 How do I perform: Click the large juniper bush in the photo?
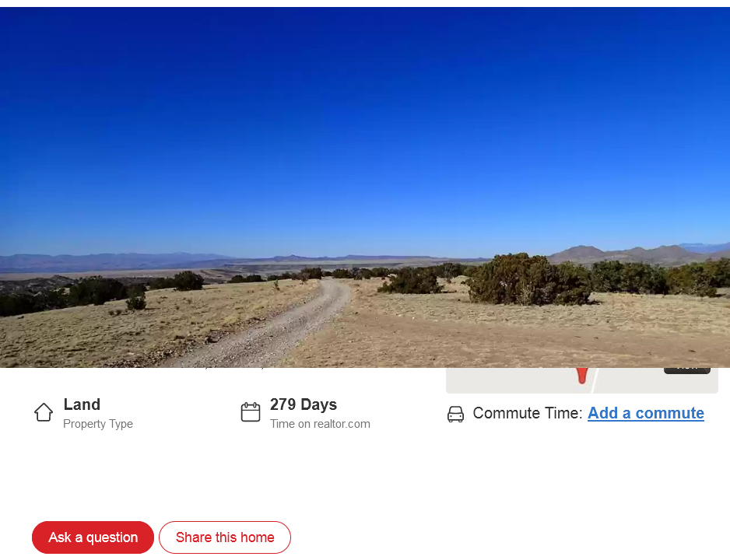526,279
